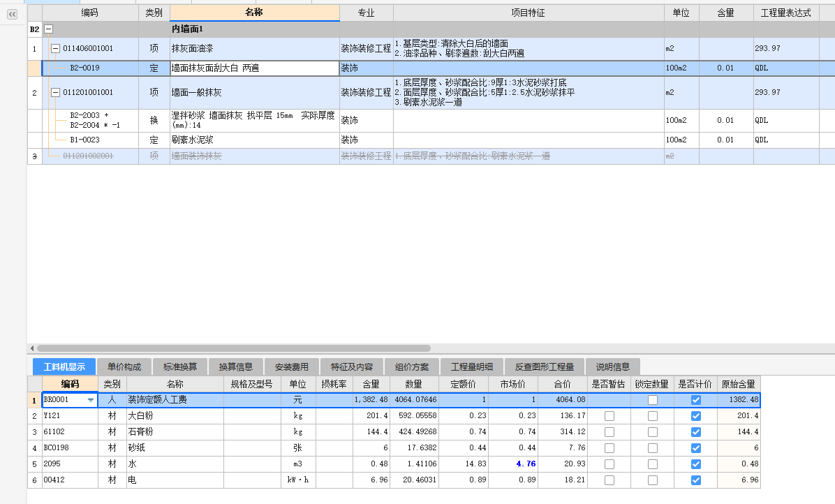Toggle 是否暂估 checkbox for 砂纸
Viewport: 835px width, 504px height.
click(609, 448)
